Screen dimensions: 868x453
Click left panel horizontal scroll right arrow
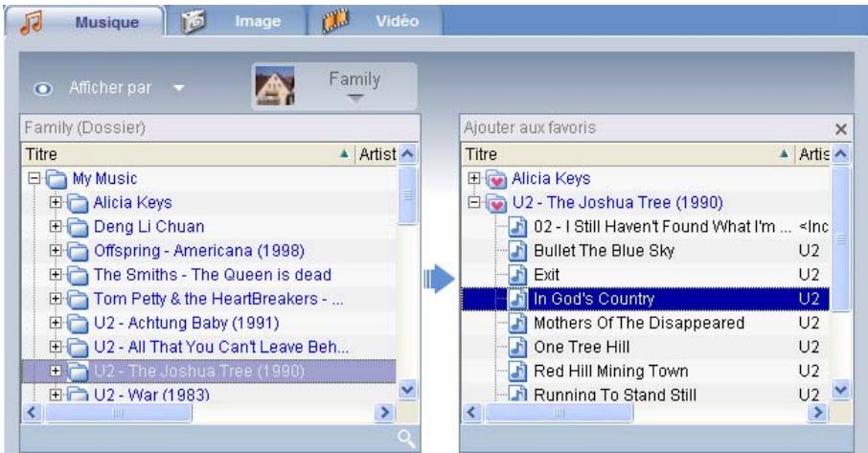(384, 412)
